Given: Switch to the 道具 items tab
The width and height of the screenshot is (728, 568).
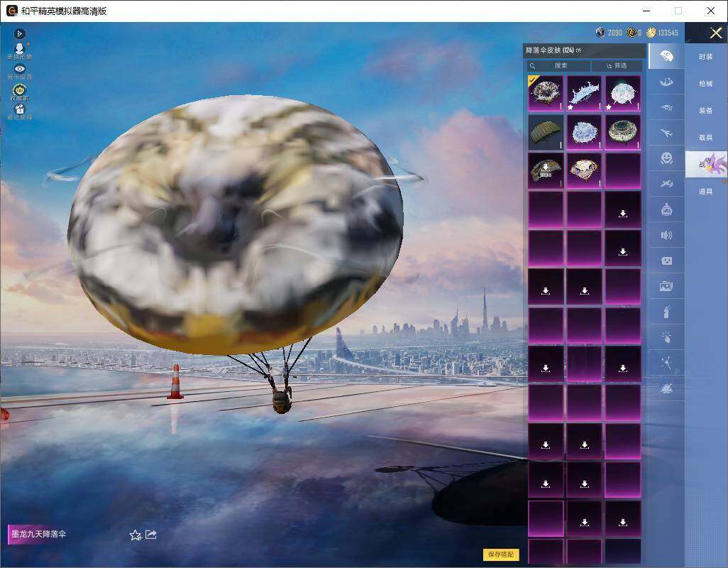Looking at the screenshot, I should (706, 192).
